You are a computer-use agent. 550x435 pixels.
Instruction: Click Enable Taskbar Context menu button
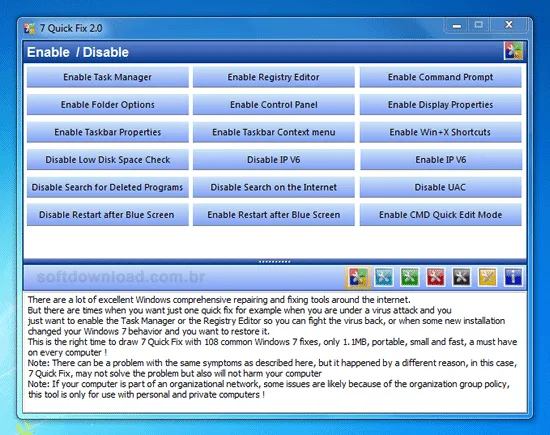click(x=274, y=132)
